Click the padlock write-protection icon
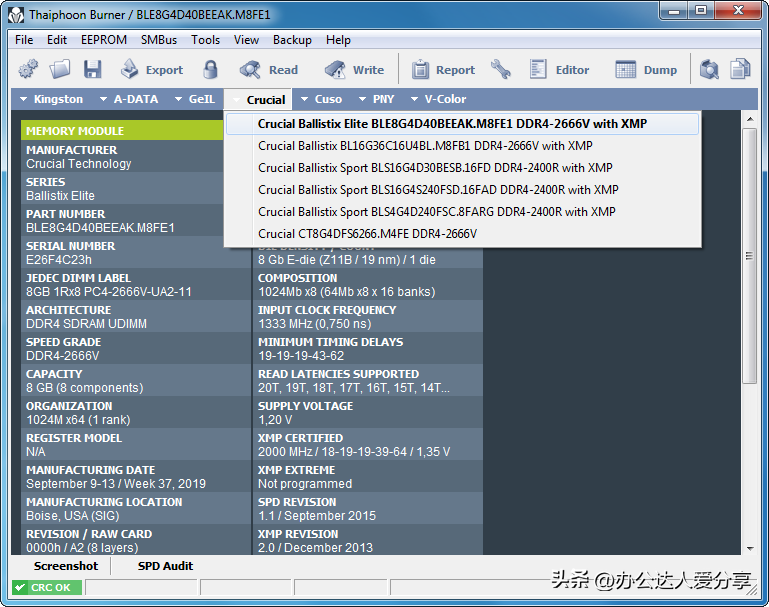This screenshot has height=607, width=769. point(210,69)
